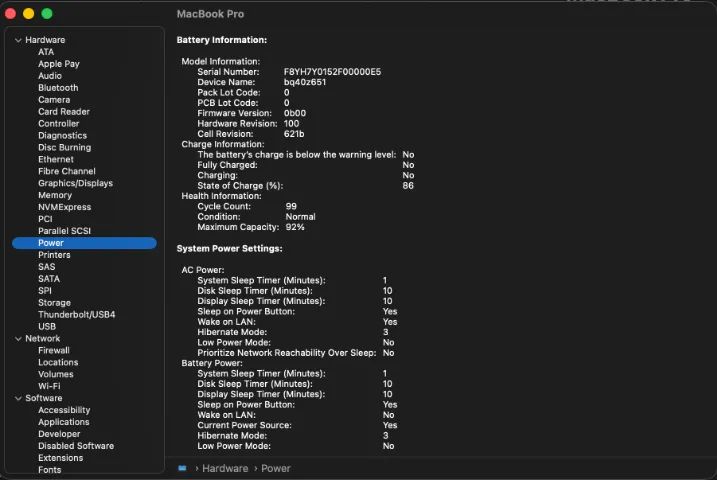Select the Network category label
The width and height of the screenshot is (717, 480).
43,339
